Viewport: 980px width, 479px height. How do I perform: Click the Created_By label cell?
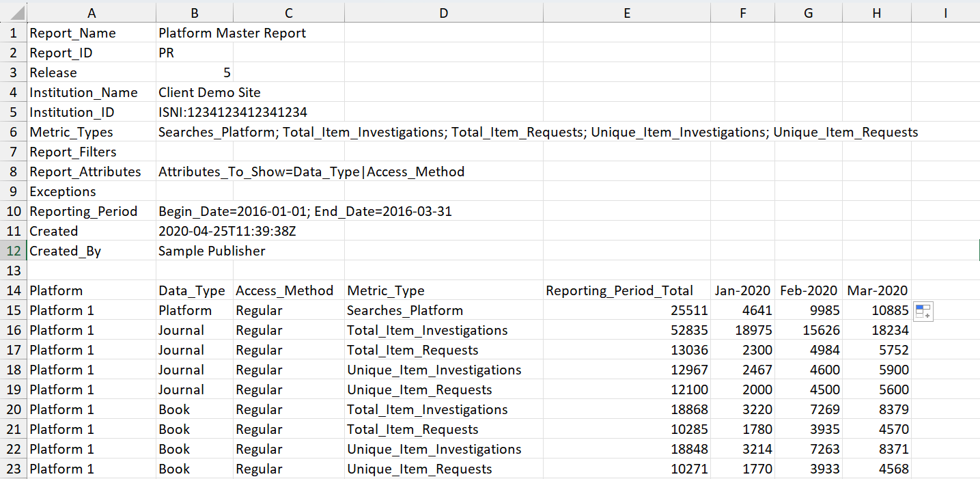click(x=92, y=251)
